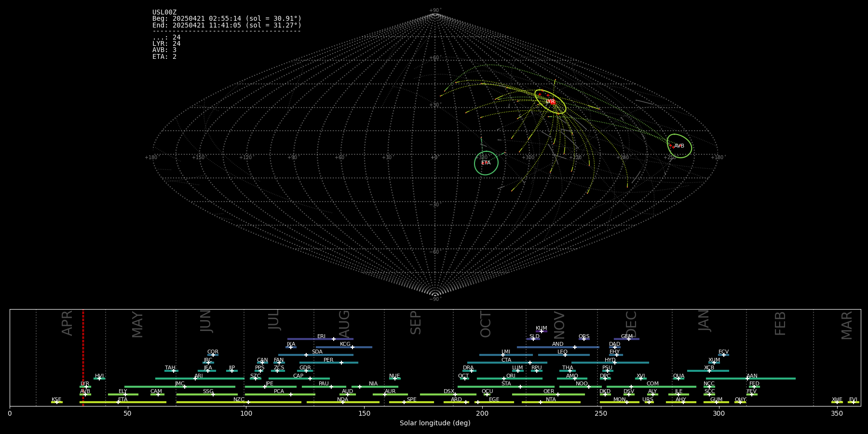The width and height of the screenshot is (868, 434).
Task: Click the NDA shower label in timeline
Action: click(x=343, y=400)
